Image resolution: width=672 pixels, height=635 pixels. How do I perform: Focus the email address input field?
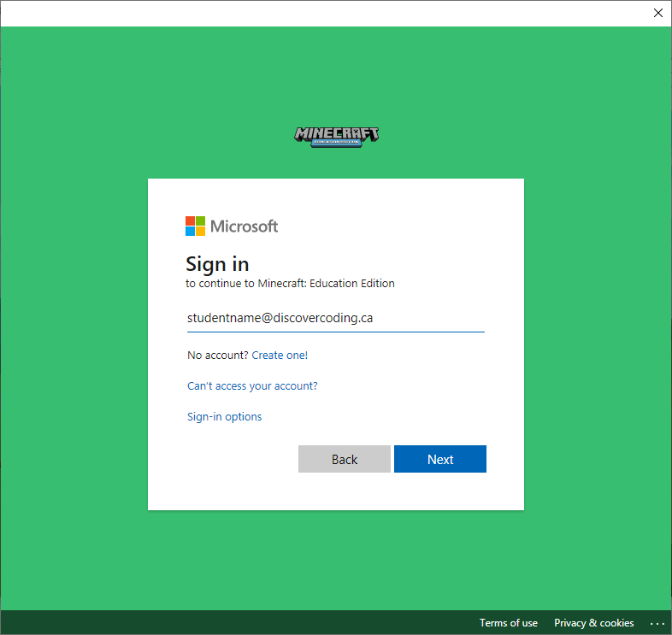pyautogui.click(x=335, y=319)
